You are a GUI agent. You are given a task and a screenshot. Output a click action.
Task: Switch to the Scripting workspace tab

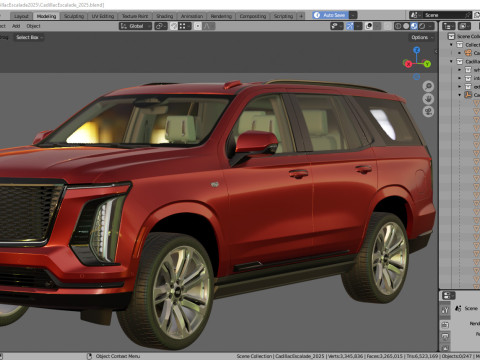click(x=283, y=16)
